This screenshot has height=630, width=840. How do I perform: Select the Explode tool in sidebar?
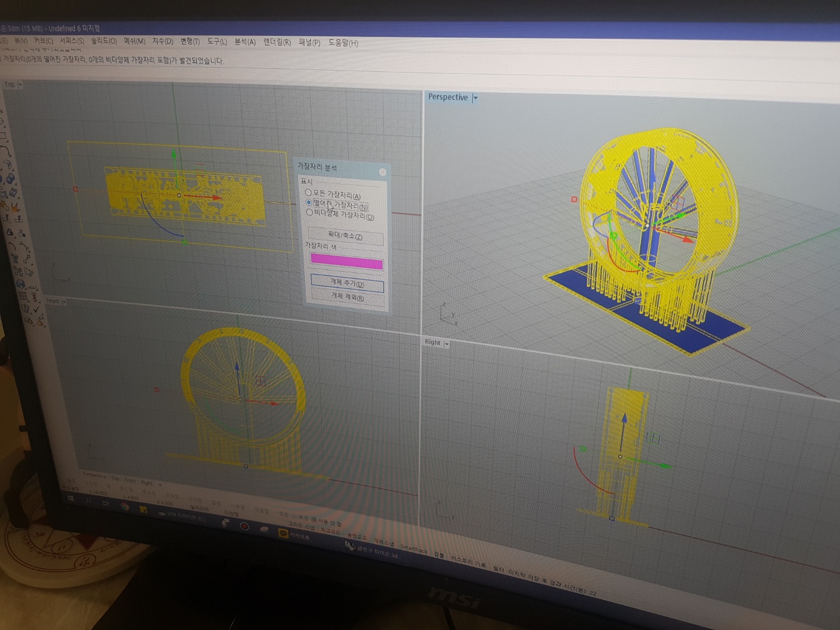tap(14, 206)
